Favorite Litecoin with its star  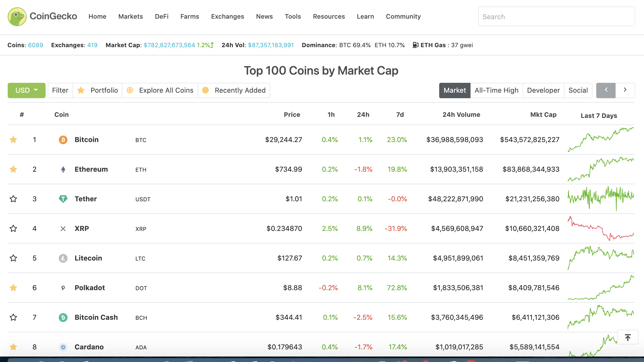pyautogui.click(x=13, y=258)
